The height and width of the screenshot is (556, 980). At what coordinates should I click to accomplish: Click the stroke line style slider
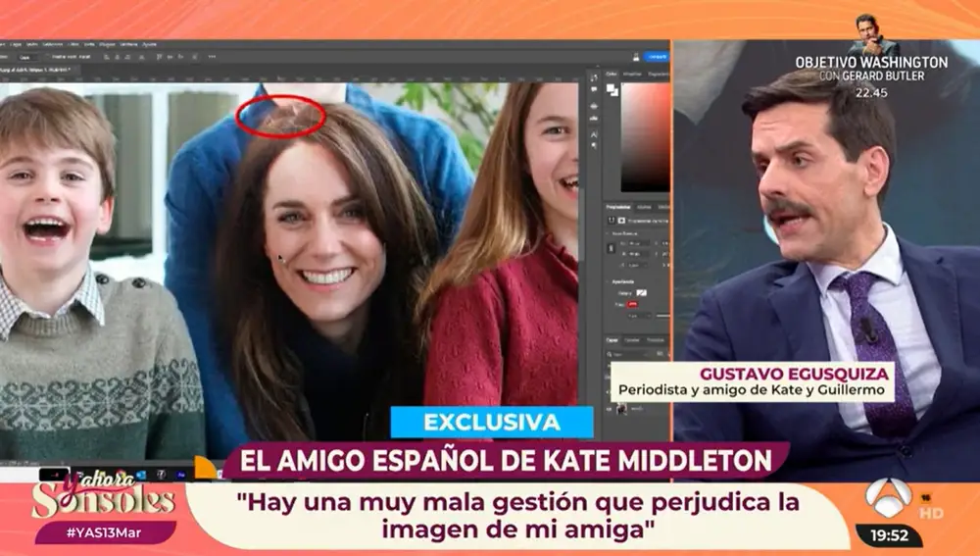click(662, 316)
